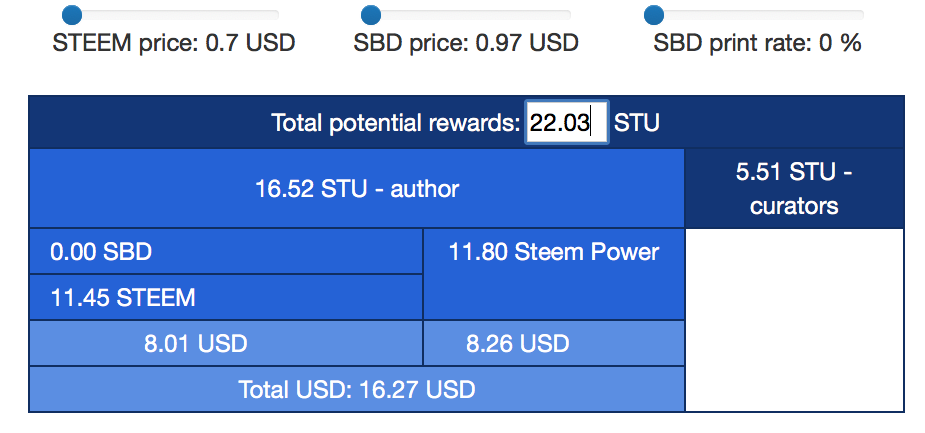Click the SBD price slider handle
The width and height of the screenshot is (925, 433).
tap(371, 15)
